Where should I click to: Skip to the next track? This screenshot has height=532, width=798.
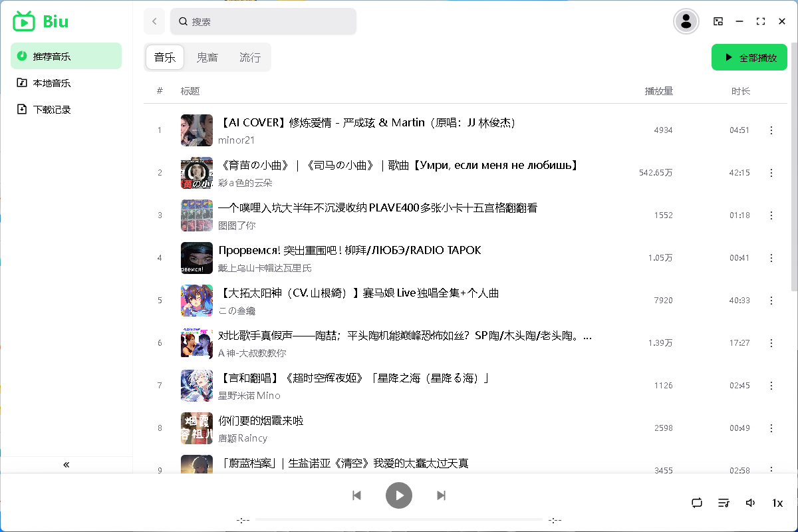(x=441, y=495)
